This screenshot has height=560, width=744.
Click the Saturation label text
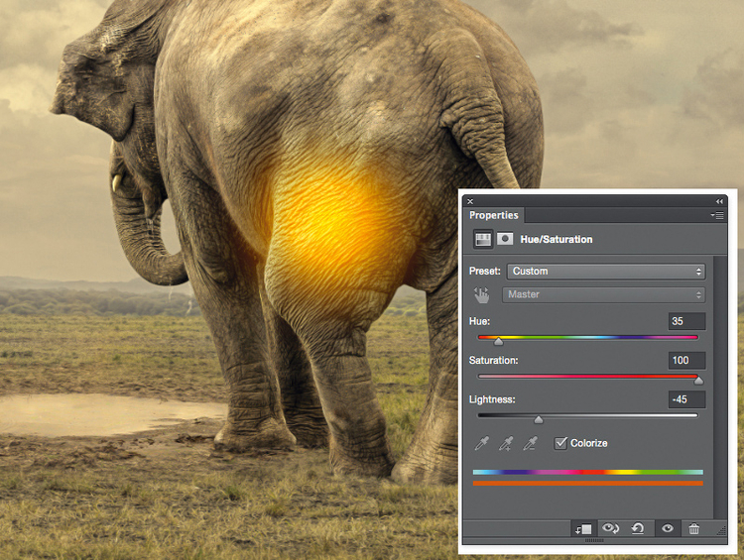click(493, 361)
